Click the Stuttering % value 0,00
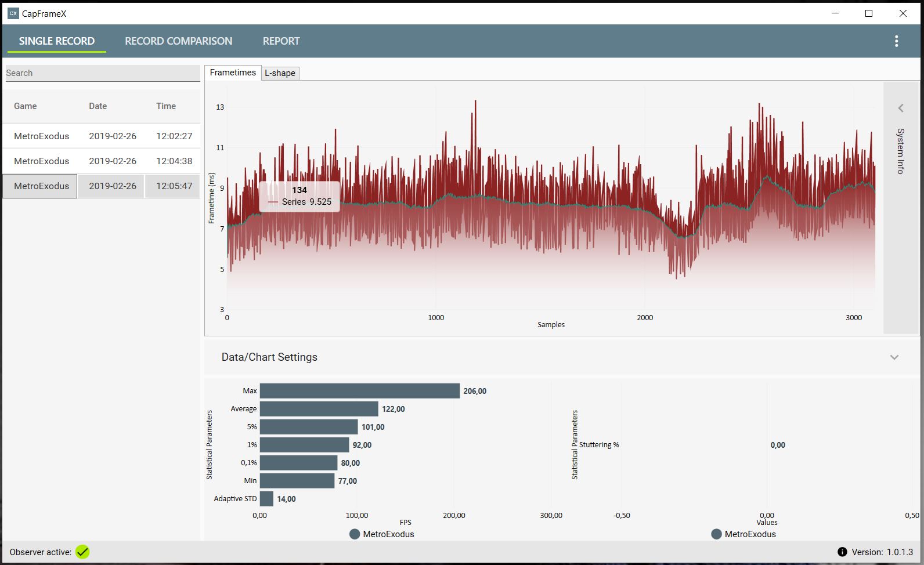The width and height of the screenshot is (924, 565). [x=778, y=445]
